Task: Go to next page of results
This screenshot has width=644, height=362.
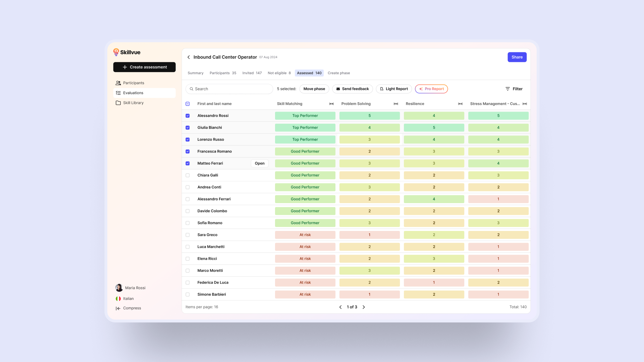Action: (x=364, y=307)
